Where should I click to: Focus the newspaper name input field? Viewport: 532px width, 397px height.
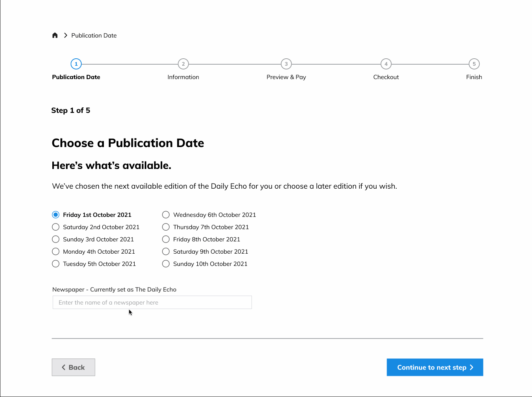pos(152,302)
